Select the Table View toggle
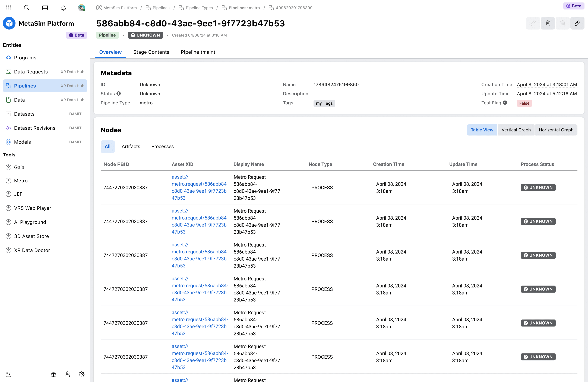Screen dimensions: 588x382 click(482, 130)
